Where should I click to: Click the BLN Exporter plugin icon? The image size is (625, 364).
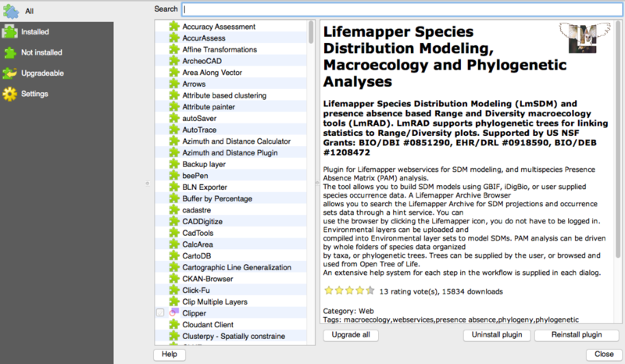point(174,187)
